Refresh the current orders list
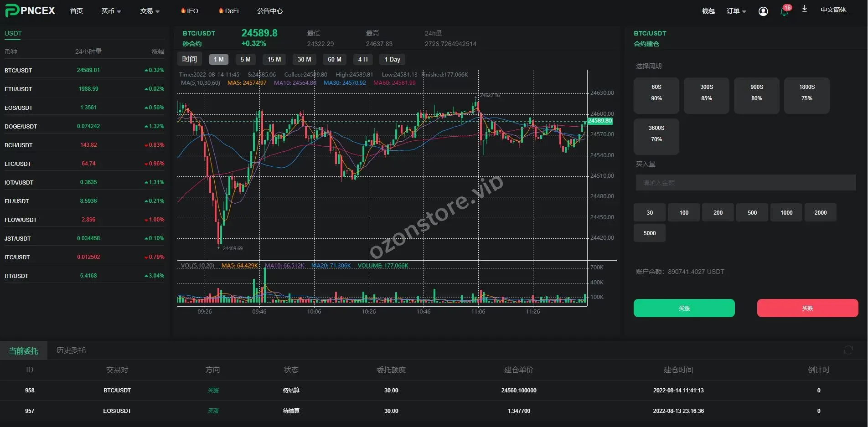This screenshot has width=868, height=427. tap(848, 350)
